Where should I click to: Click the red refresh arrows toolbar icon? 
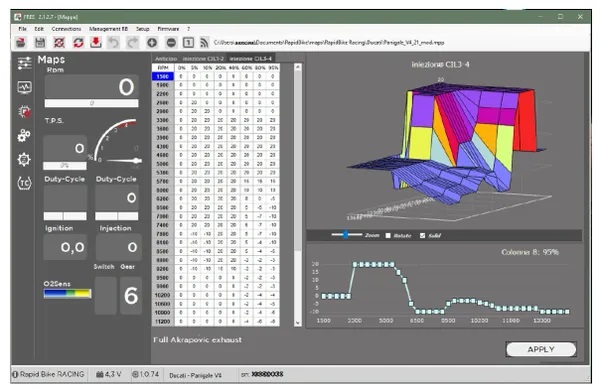click(78, 42)
